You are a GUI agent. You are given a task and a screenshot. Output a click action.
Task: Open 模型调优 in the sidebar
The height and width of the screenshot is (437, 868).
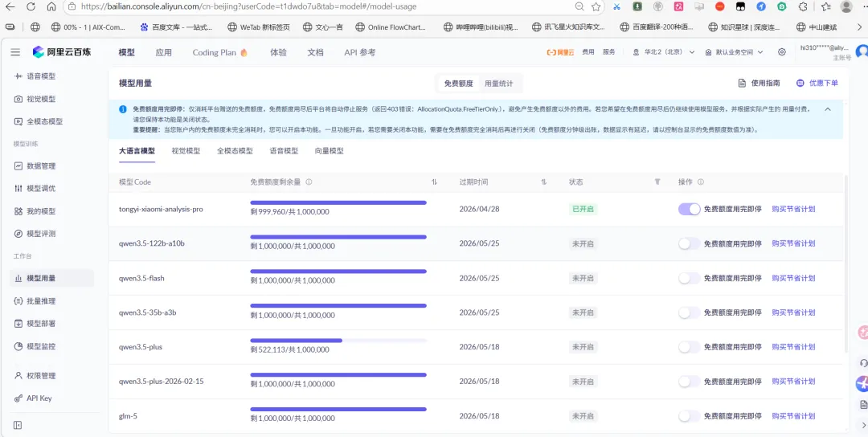pyautogui.click(x=35, y=189)
